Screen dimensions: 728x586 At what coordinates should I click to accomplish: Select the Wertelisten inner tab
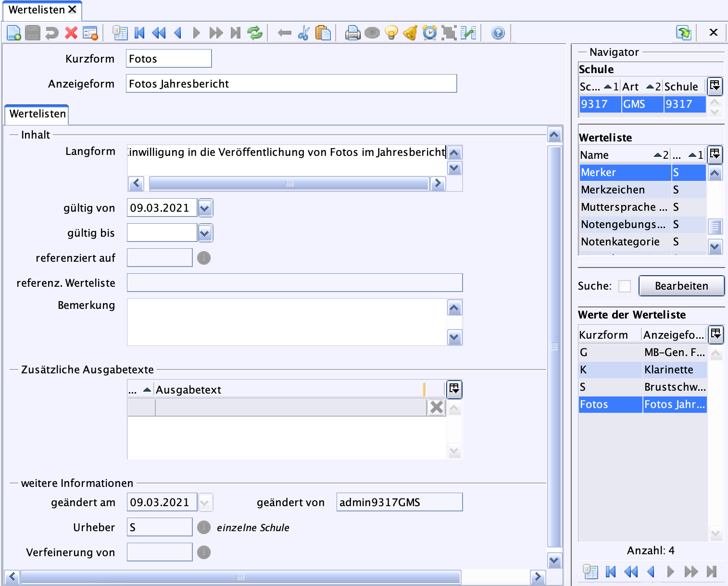37,114
